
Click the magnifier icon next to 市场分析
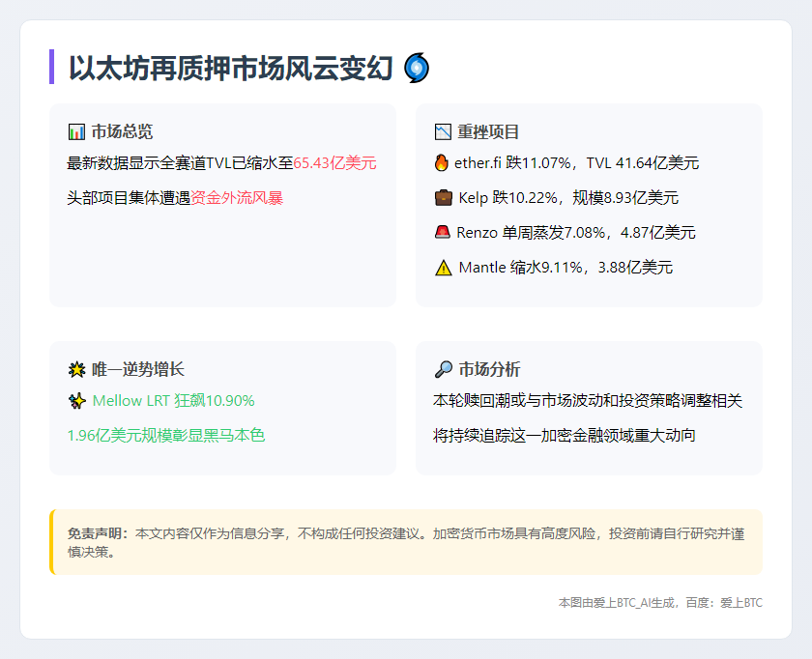pyautogui.click(x=444, y=370)
